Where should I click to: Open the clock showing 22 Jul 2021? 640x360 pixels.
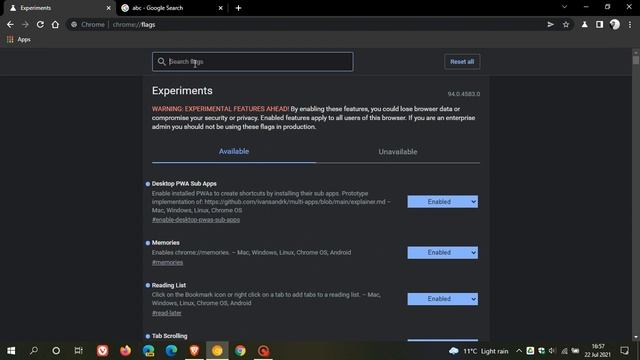[x=598, y=351]
